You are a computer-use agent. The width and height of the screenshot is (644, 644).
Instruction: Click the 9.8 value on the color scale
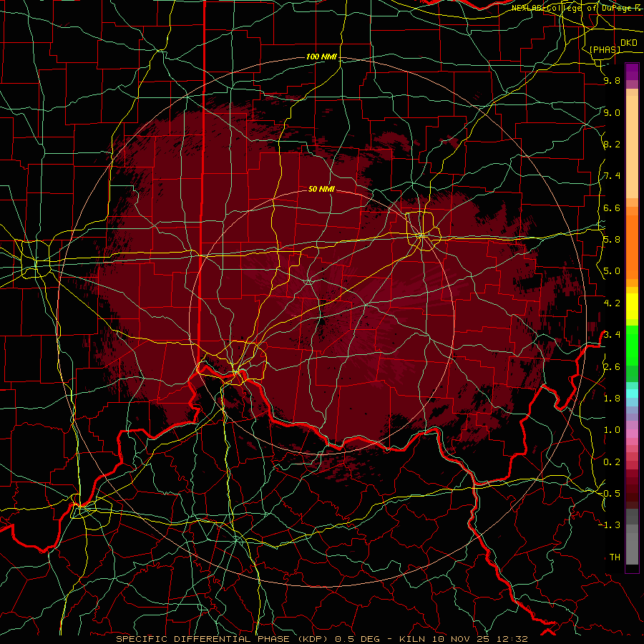click(612, 81)
